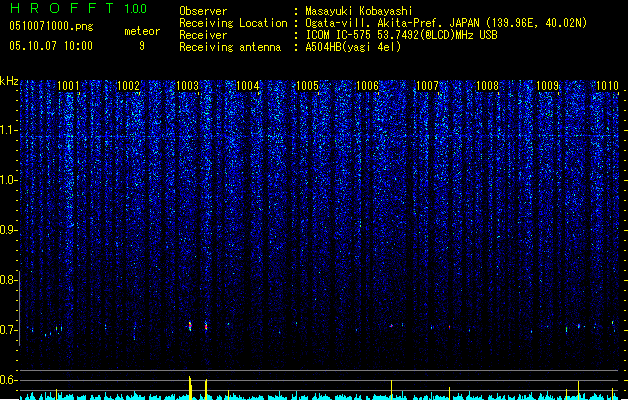Click the 1010 time marker
The height and width of the screenshot is (400, 629).
coord(607,86)
